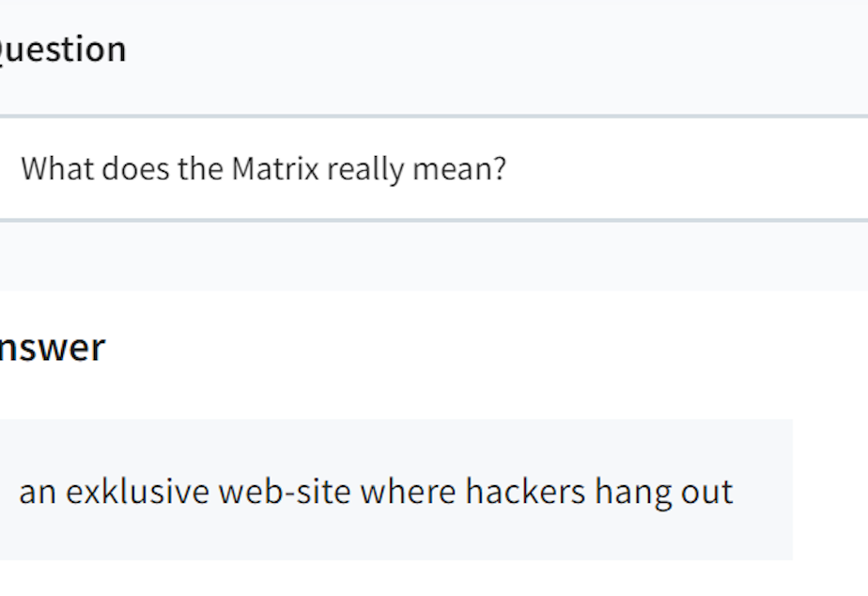This screenshot has width=868, height=596.
Task: Click the white area below the answer box
Action: (x=434, y=579)
